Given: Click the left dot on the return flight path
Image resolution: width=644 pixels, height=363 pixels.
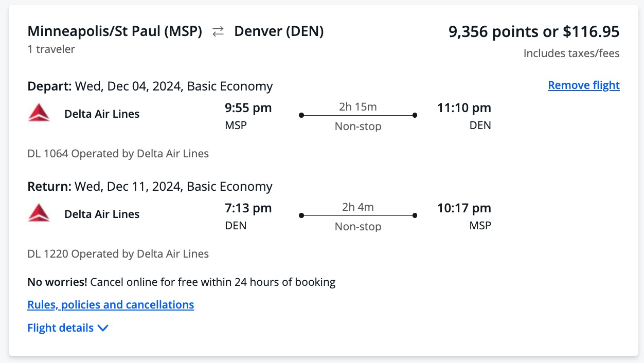Looking at the screenshot, I should coord(301,215).
